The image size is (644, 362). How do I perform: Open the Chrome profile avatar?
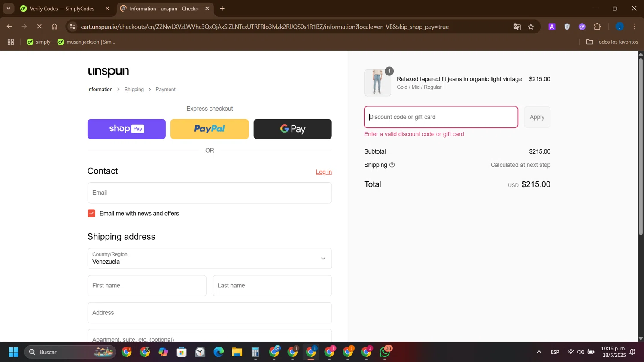620,27
